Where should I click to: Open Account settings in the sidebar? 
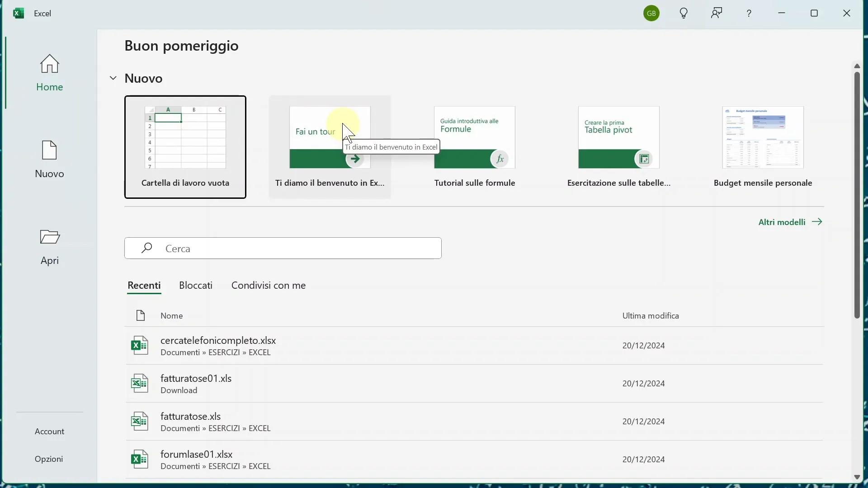[50, 432]
